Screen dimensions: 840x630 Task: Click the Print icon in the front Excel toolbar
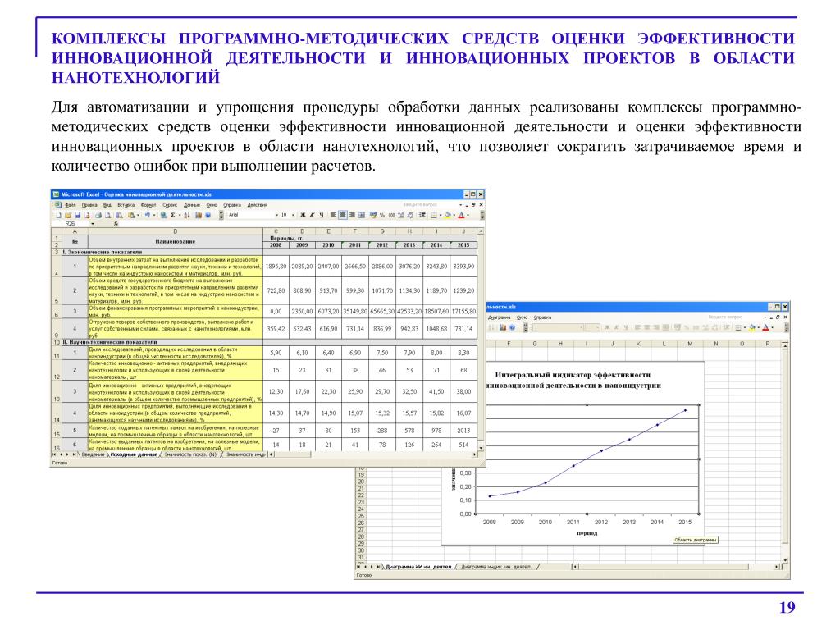[98, 215]
